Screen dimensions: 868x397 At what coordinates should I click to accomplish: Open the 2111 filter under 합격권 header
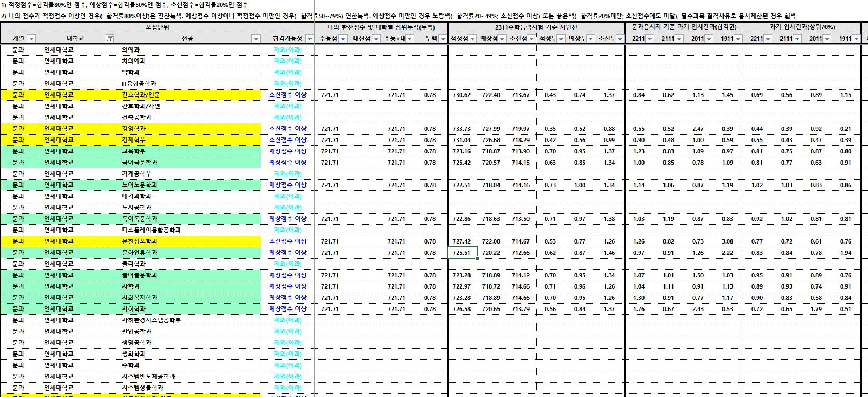(679, 39)
